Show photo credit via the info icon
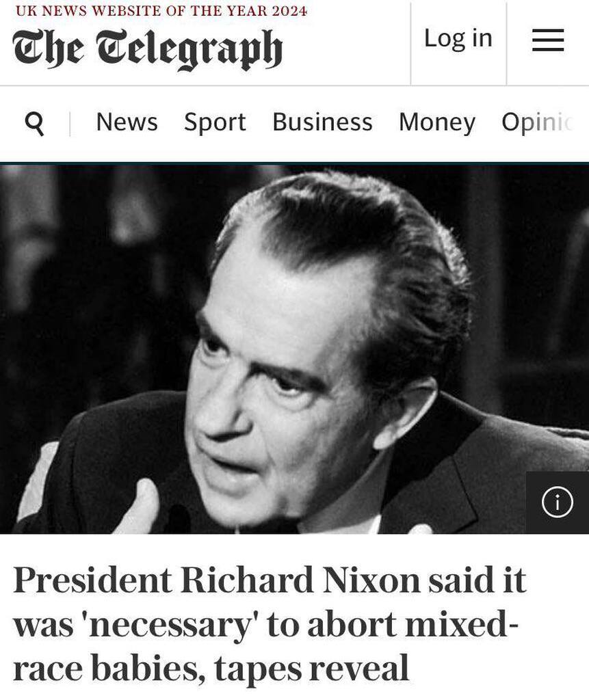 (558, 502)
